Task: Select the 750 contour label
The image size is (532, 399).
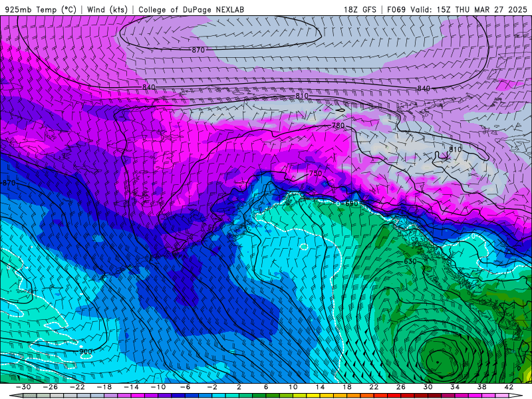Action: [315, 174]
